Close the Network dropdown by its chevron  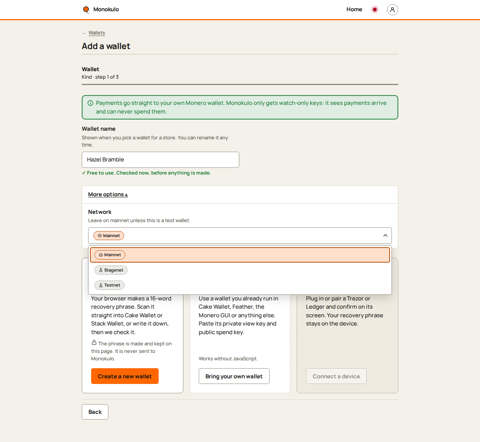click(385, 235)
